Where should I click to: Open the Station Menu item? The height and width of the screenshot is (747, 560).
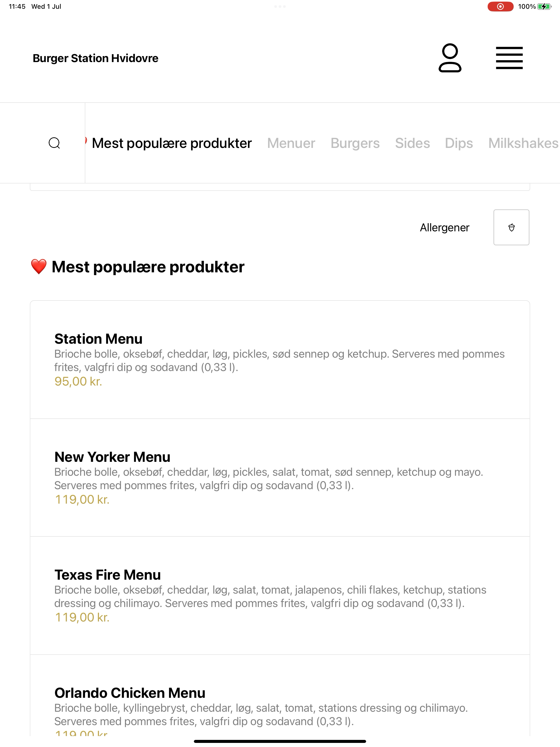click(280, 360)
